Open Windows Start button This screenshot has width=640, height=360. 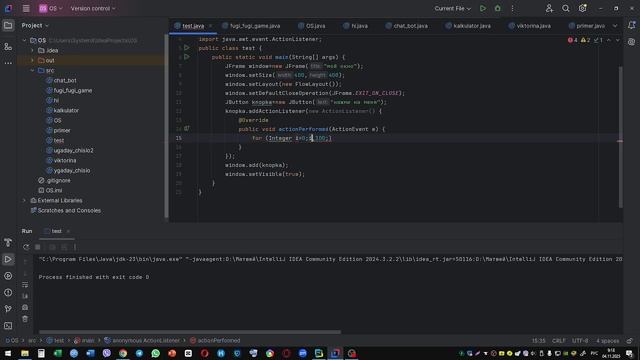8,353
